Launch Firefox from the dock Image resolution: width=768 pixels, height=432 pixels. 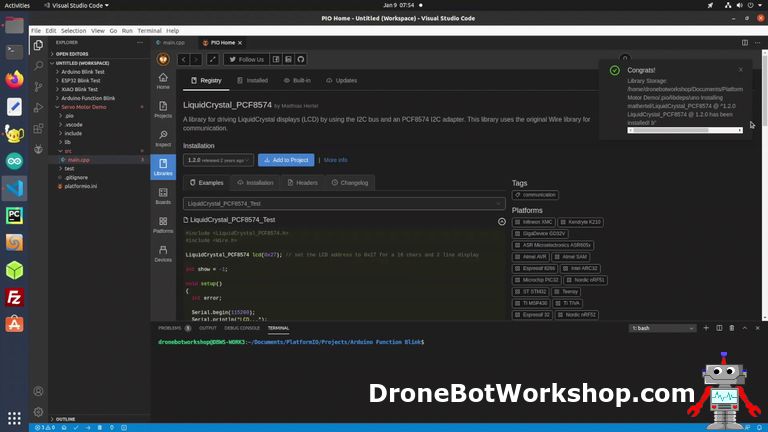coord(14,79)
